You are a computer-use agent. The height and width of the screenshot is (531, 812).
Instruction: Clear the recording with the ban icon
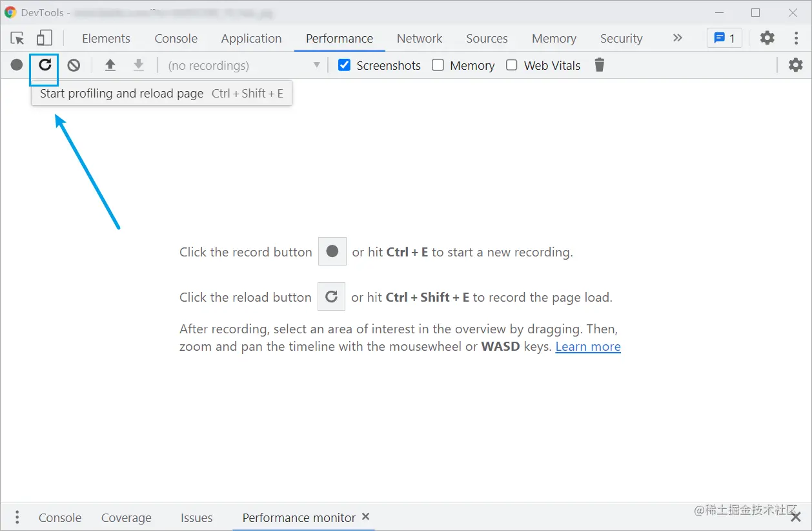74,65
